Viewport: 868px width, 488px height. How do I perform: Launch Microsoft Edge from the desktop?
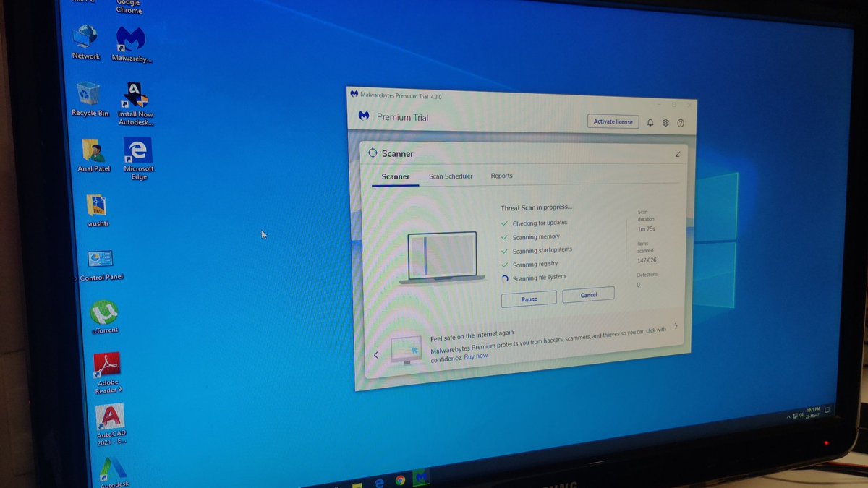point(138,159)
